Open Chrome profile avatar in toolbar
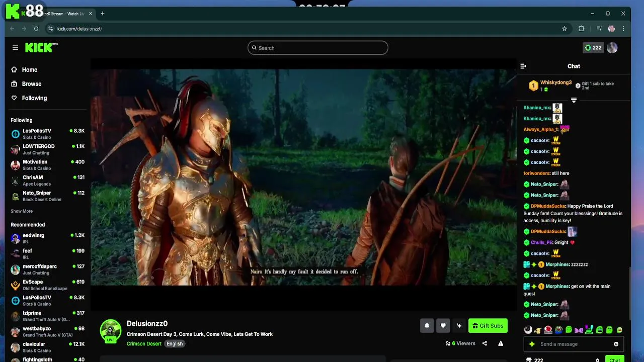The height and width of the screenshot is (362, 644). tap(611, 29)
